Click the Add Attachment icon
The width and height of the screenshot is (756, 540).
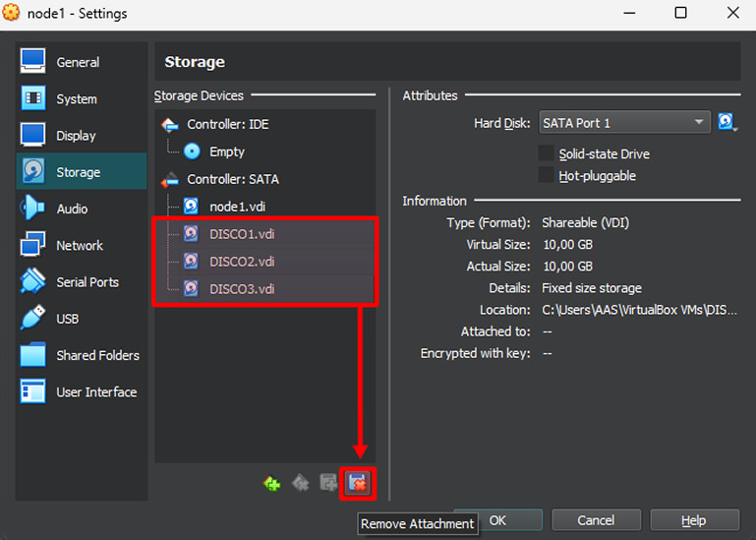328,483
